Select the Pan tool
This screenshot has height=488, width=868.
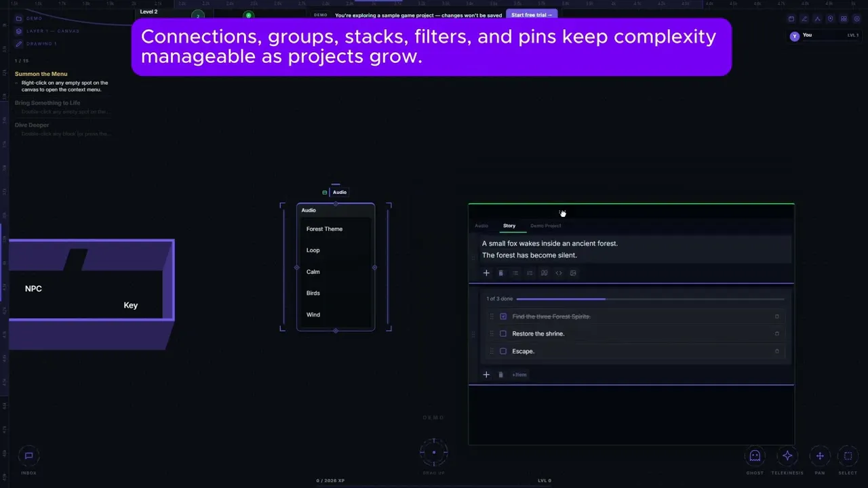click(x=820, y=456)
